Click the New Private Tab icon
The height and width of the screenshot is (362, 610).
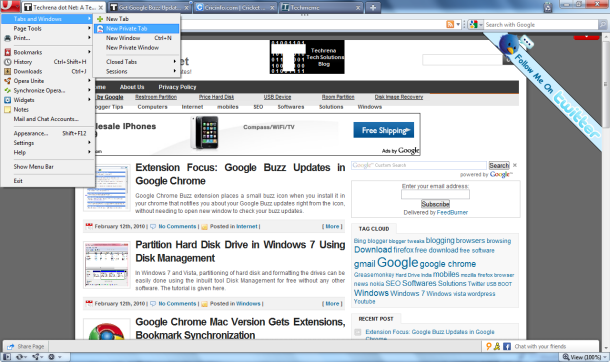pyautogui.click(x=100, y=29)
